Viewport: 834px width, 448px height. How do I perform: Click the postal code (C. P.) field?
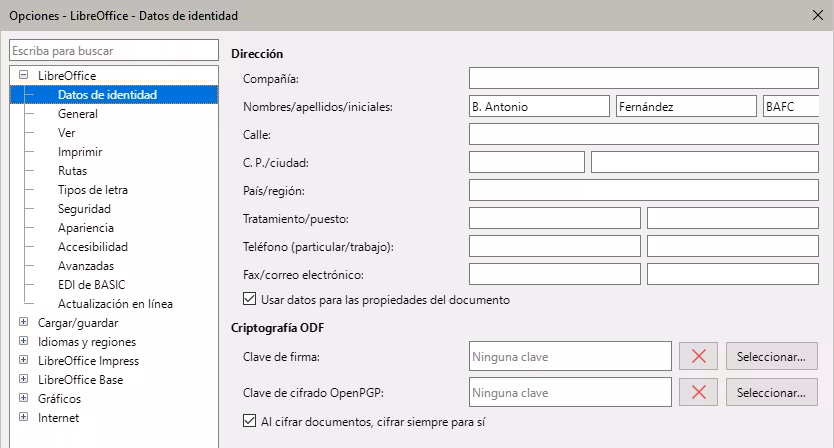click(x=527, y=162)
